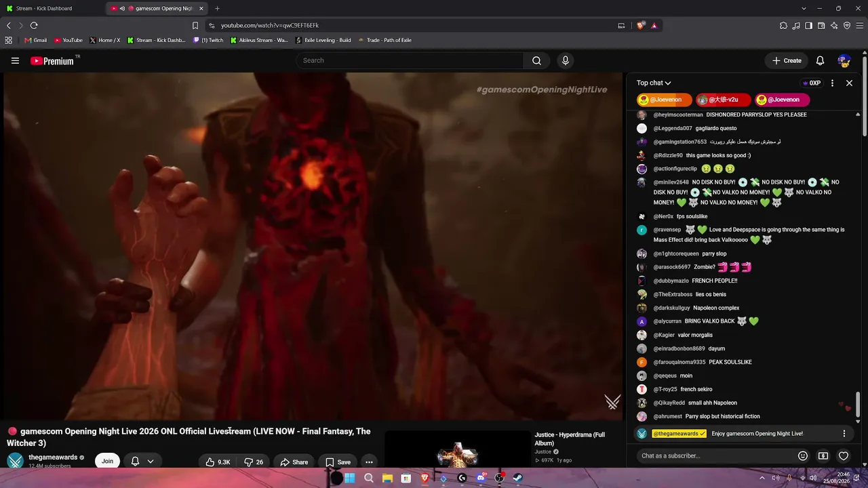Open the browser main menu
The width and height of the screenshot is (868, 488).
(x=860, y=25)
